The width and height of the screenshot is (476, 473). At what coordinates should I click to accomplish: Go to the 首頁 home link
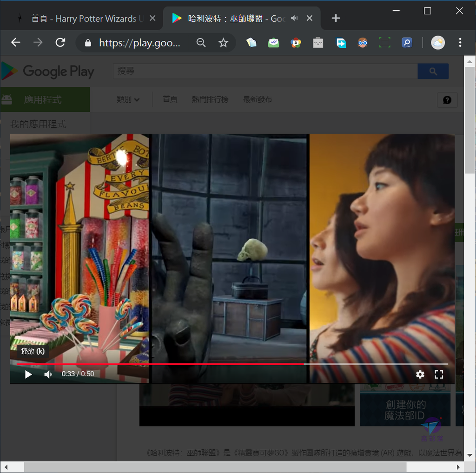pyautogui.click(x=170, y=99)
